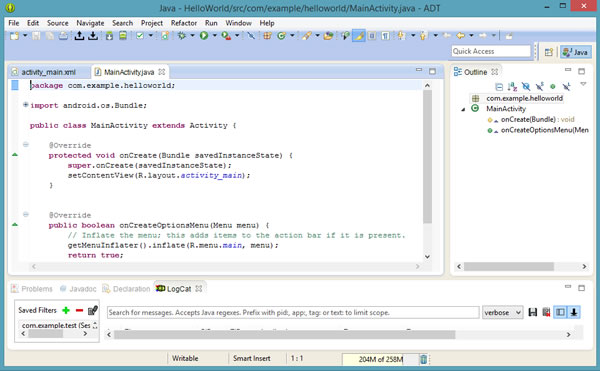The width and height of the screenshot is (600, 371).
Task: Toggle alphabetical sort in Outline
Action: point(512,87)
